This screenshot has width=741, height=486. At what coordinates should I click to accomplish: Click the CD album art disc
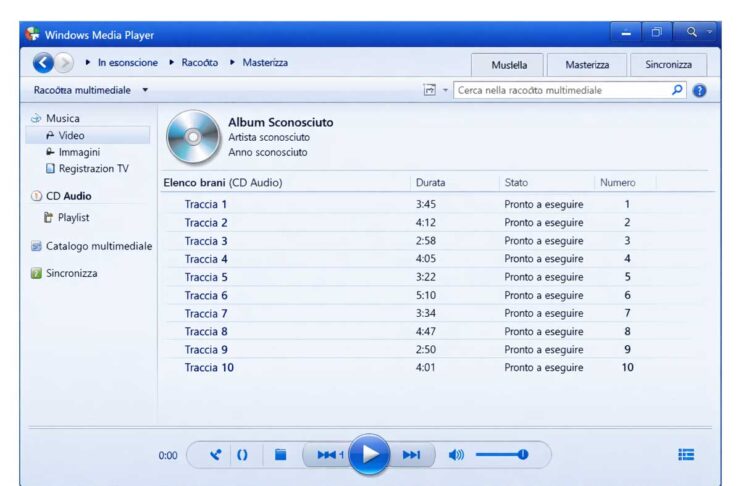pos(193,137)
